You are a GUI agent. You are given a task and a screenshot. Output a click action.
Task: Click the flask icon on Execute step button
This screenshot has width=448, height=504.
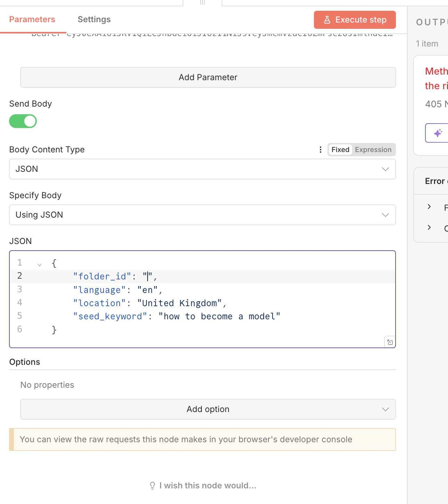(x=327, y=20)
